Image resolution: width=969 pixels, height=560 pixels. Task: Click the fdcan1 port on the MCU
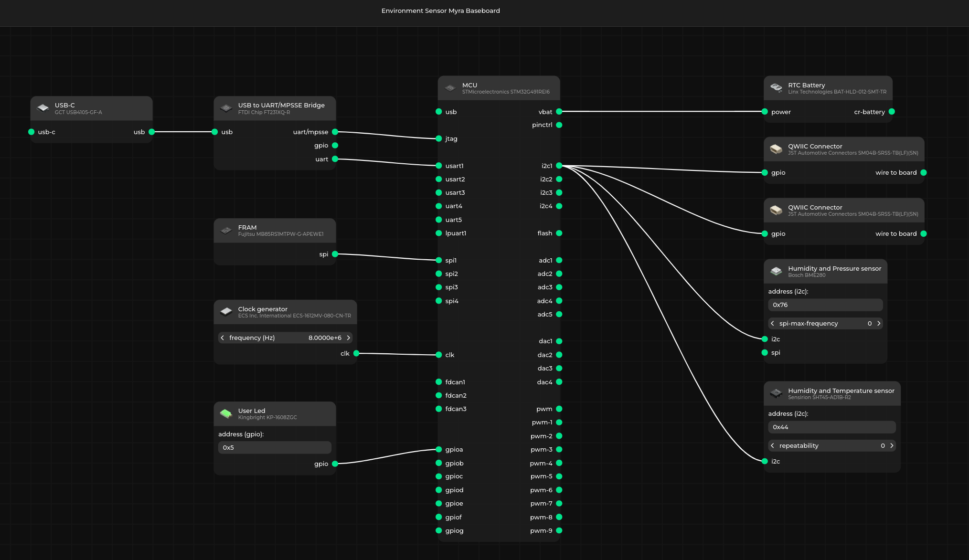point(439,382)
